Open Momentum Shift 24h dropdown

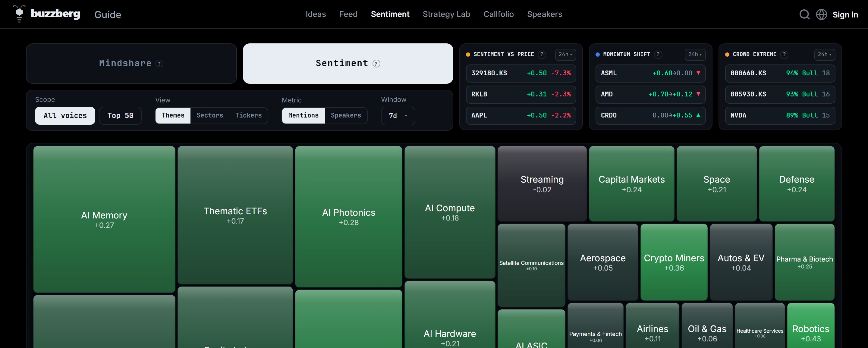tap(695, 54)
